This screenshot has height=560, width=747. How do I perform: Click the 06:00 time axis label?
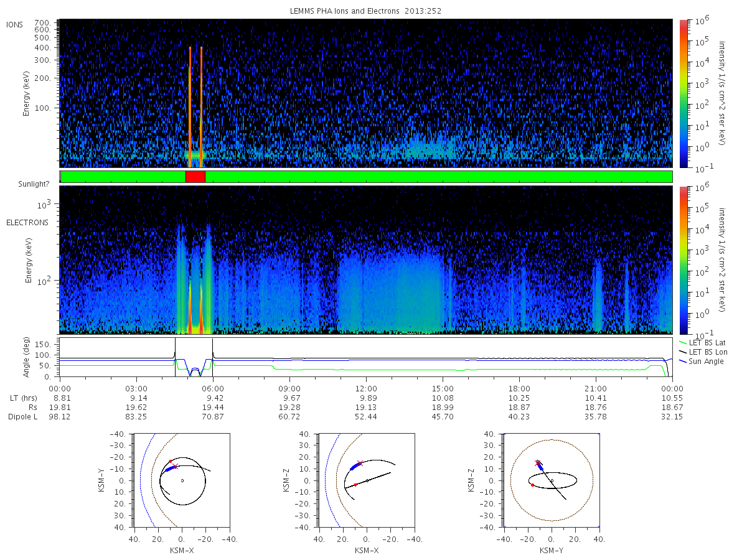(x=213, y=387)
